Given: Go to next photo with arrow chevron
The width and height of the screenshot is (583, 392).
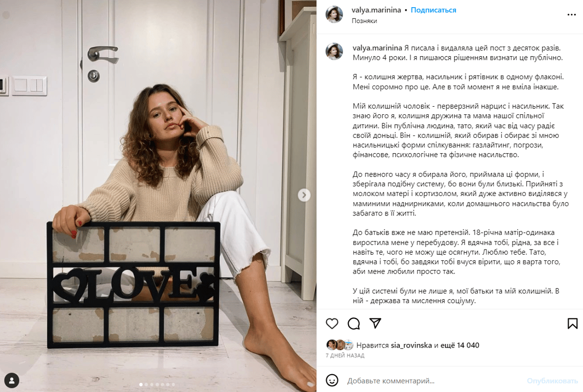Looking at the screenshot, I should tap(304, 195).
